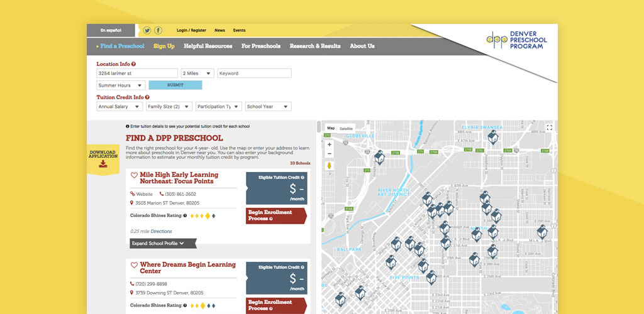
Task: Open the distance 2 Miles dropdown
Action: click(x=197, y=73)
